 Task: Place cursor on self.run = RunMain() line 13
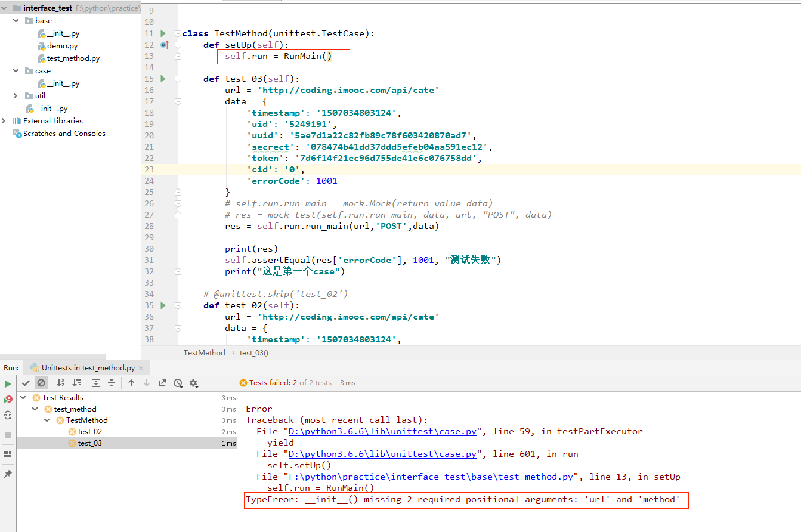pyautogui.click(x=278, y=57)
